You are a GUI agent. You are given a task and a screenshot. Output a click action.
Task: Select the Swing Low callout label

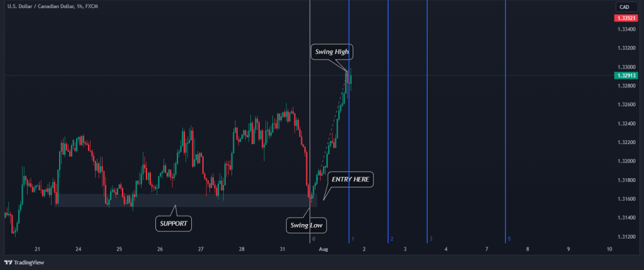pos(308,225)
